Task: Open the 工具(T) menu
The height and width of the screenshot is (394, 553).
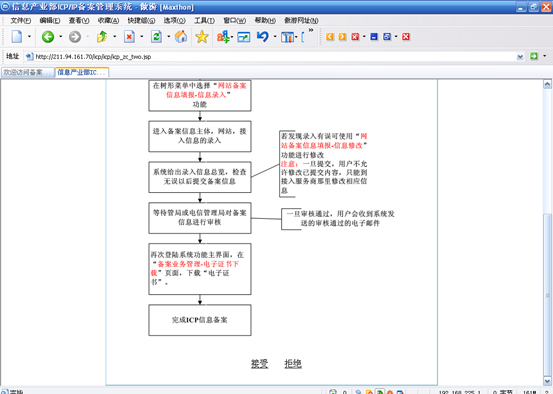Action: tap(205, 20)
